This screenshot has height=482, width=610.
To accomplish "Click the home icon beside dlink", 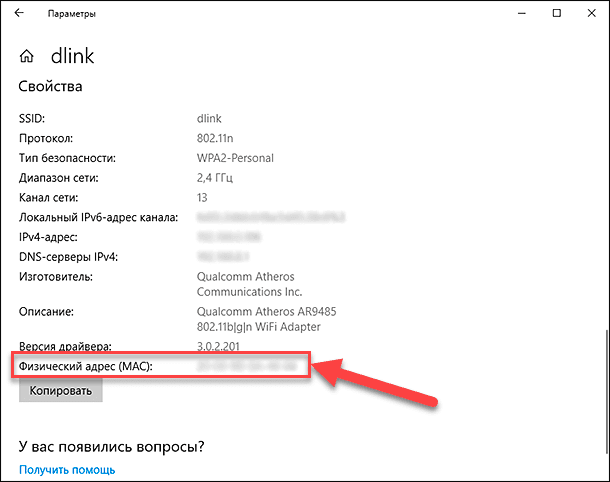I will 29,56.
